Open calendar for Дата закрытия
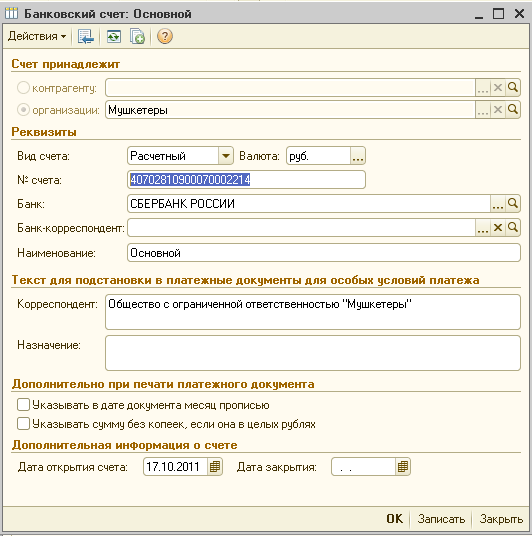The width and height of the screenshot is (532, 536). point(403,467)
